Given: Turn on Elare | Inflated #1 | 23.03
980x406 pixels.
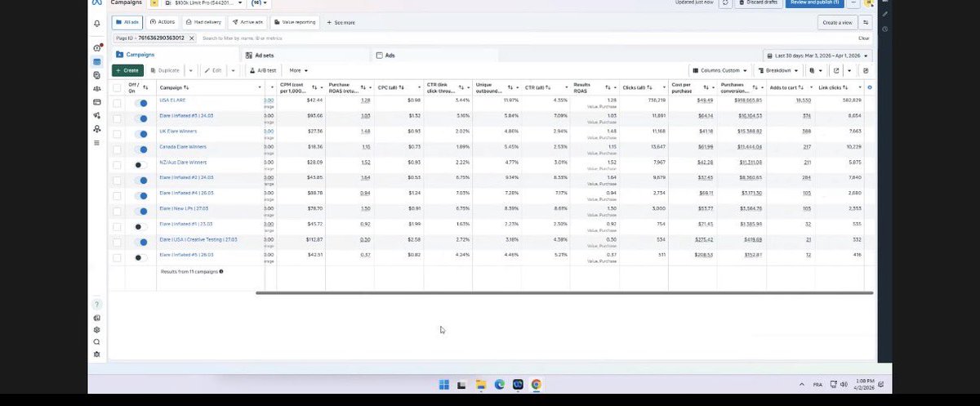Looking at the screenshot, I should (140, 226).
